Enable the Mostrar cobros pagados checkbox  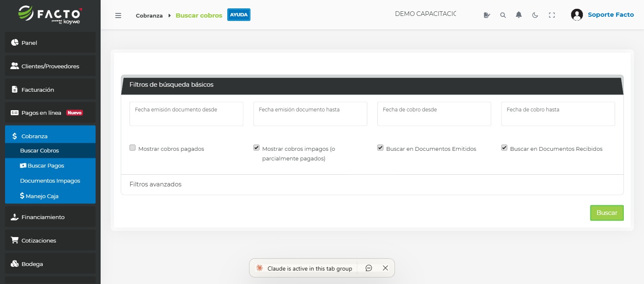pyautogui.click(x=132, y=147)
